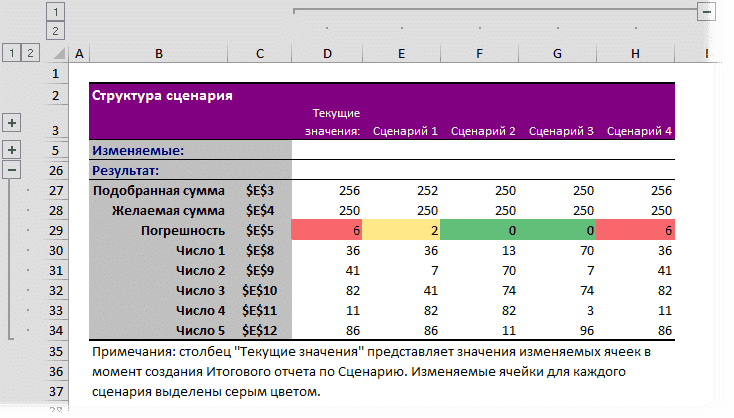
Task: Select green Погрешность cell under Сценарий 2
Action: tap(479, 230)
